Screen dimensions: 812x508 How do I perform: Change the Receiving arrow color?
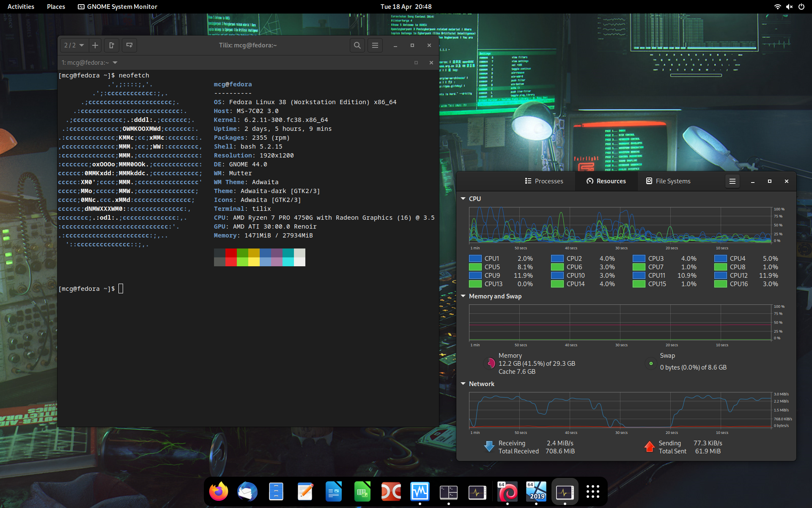(x=489, y=447)
